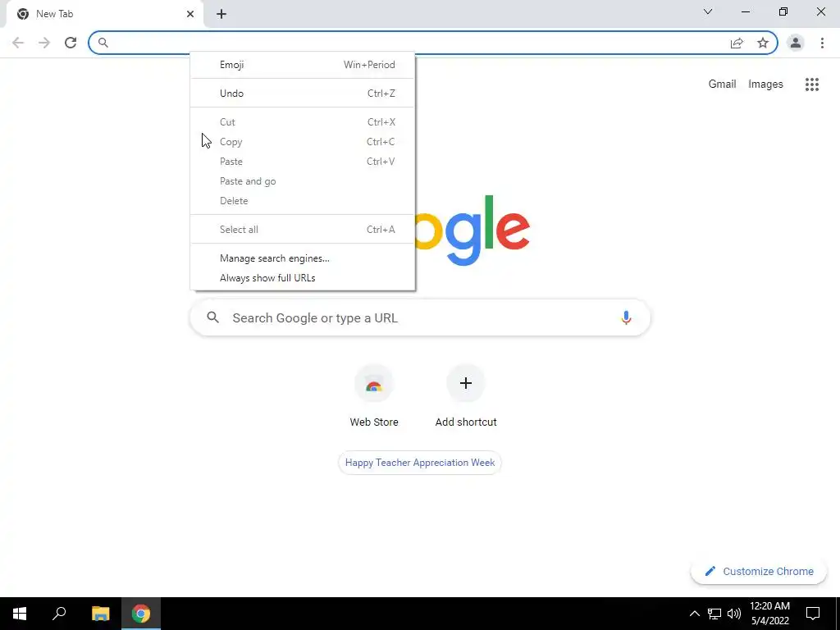Open the taskbar search icon
This screenshot has width=840, height=630.
pyautogui.click(x=59, y=614)
